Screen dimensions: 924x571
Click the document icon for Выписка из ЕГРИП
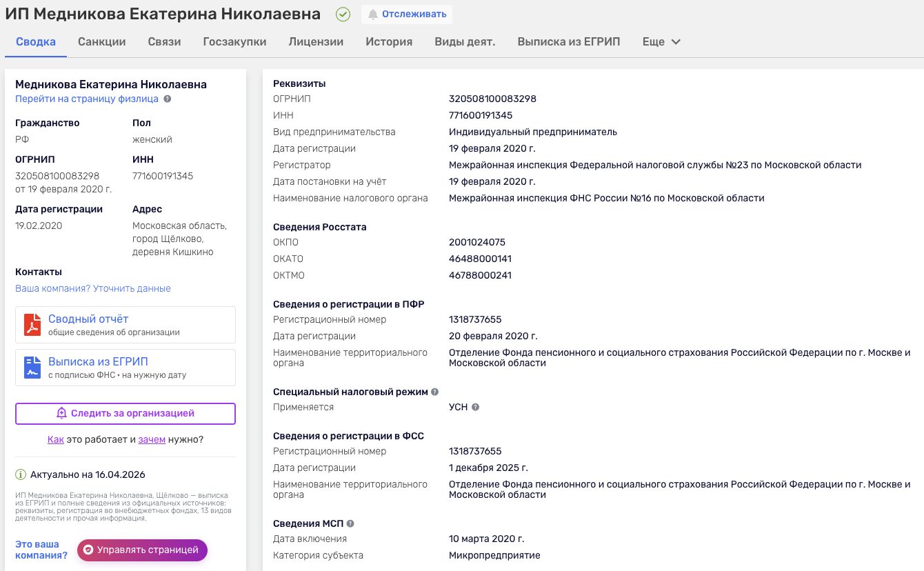click(x=32, y=368)
